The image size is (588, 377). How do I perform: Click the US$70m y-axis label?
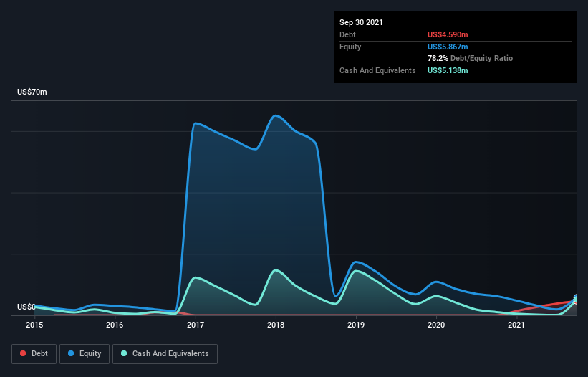[32, 92]
